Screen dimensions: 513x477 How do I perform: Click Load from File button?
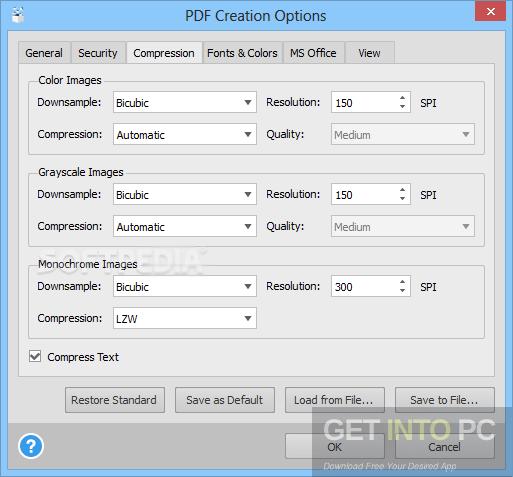pyautogui.click(x=335, y=400)
